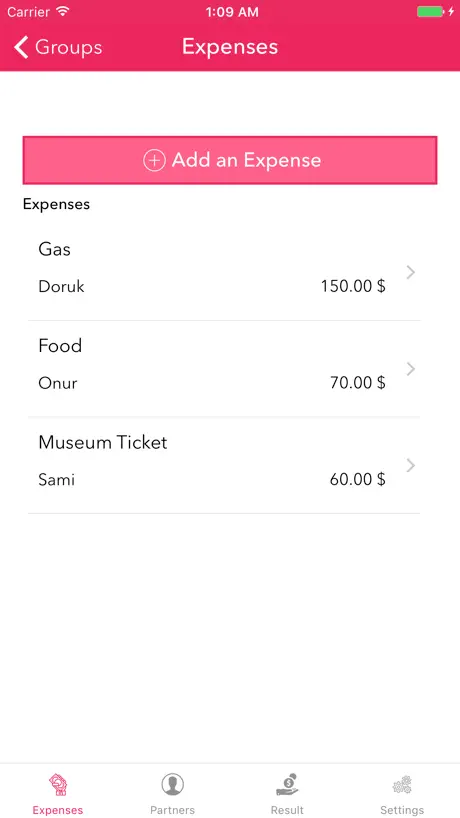Open the Settings gears icon
This screenshot has width=460, height=818.
coord(402,785)
